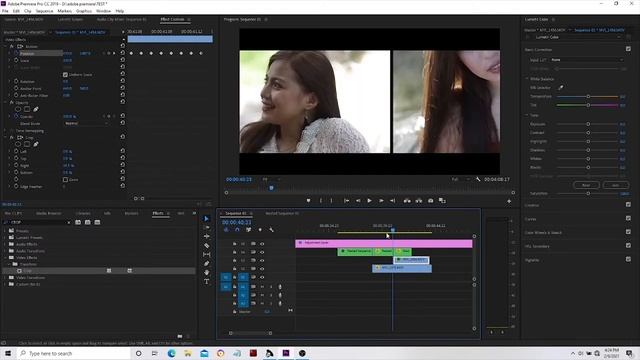
Task: Reset the Position parameter
Action: coord(122,53)
